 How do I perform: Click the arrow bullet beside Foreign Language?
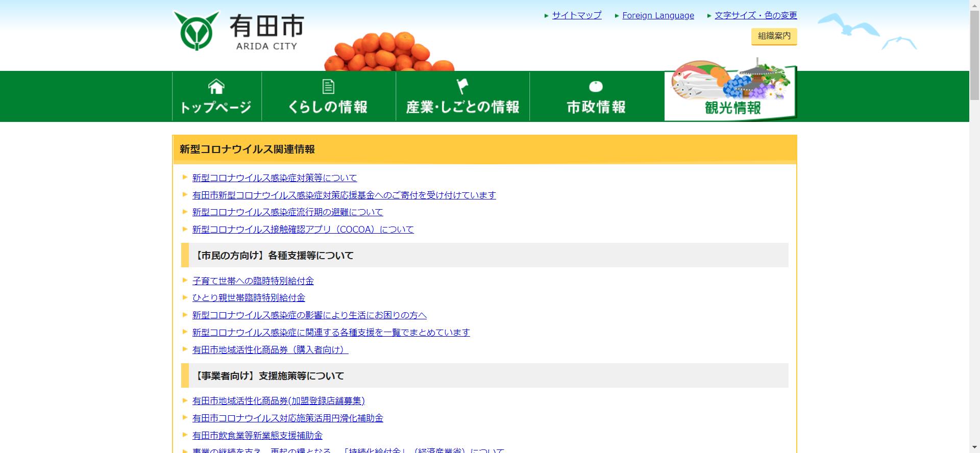(x=617, y=16)
